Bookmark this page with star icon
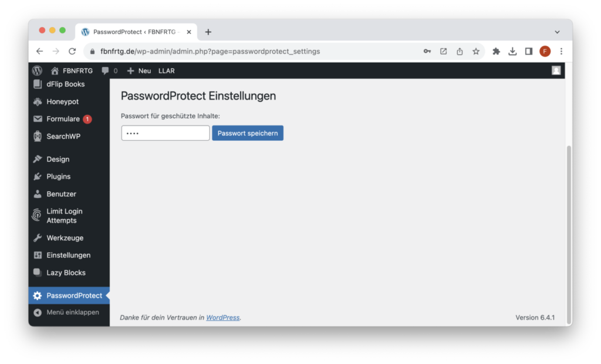Image resolution: width=601 pixels, height=364 pixels. coord(475,52)
